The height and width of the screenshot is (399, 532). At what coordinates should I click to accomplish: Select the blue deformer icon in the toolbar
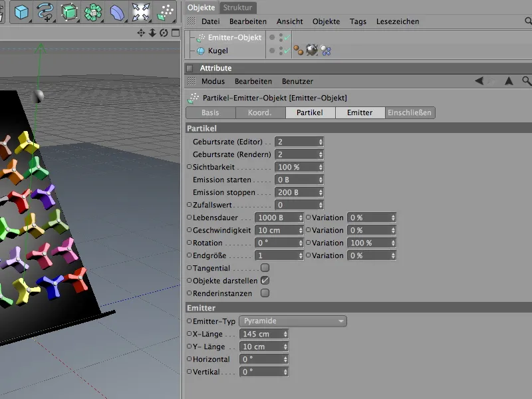tap(116, 12)
